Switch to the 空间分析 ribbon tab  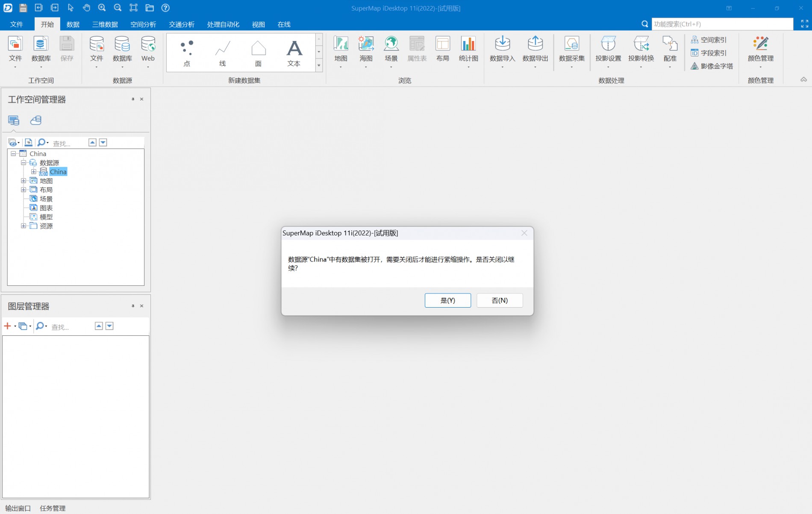click(143, 24)
